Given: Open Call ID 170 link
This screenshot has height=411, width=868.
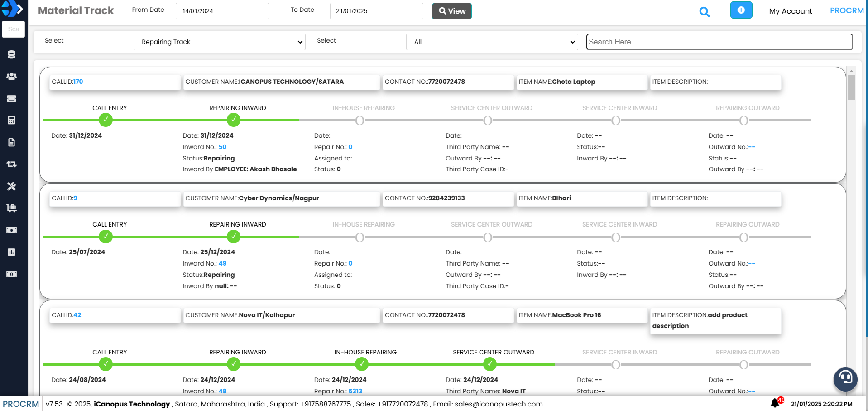Looking at the screenshot, I should point(78,82).
